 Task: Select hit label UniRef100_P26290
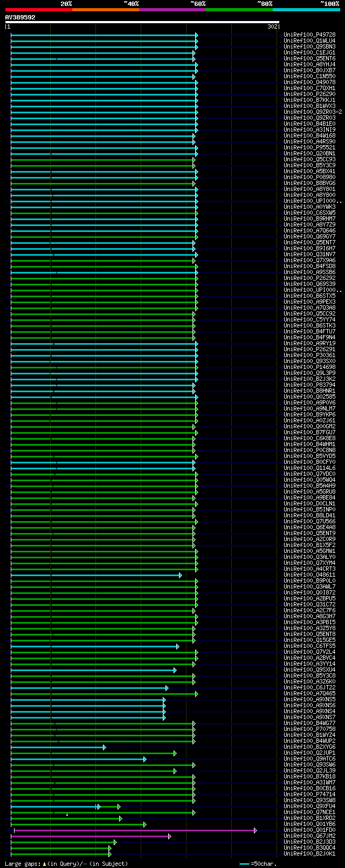[x=309, y=94]
